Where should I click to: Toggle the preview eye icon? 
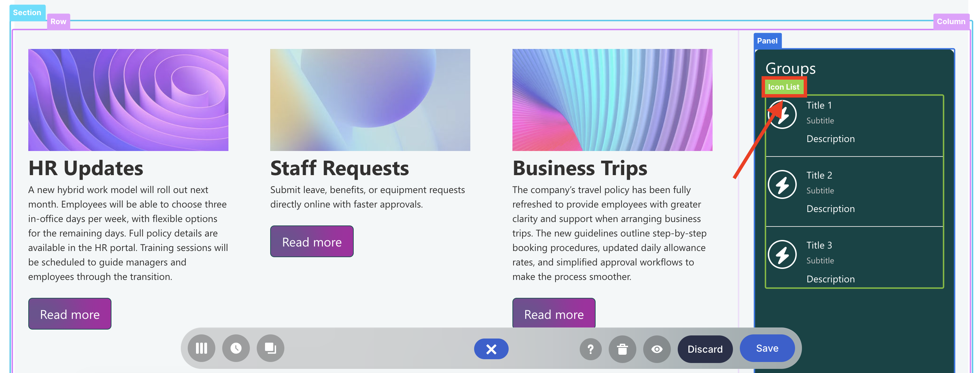pyautogui.click(x=657, y=349)
